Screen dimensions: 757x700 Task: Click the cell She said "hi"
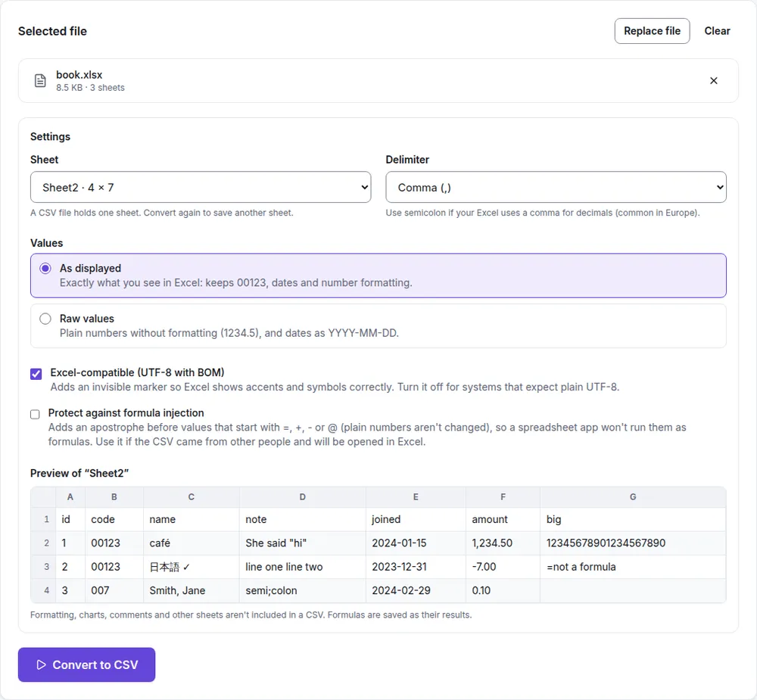(303, 543)
